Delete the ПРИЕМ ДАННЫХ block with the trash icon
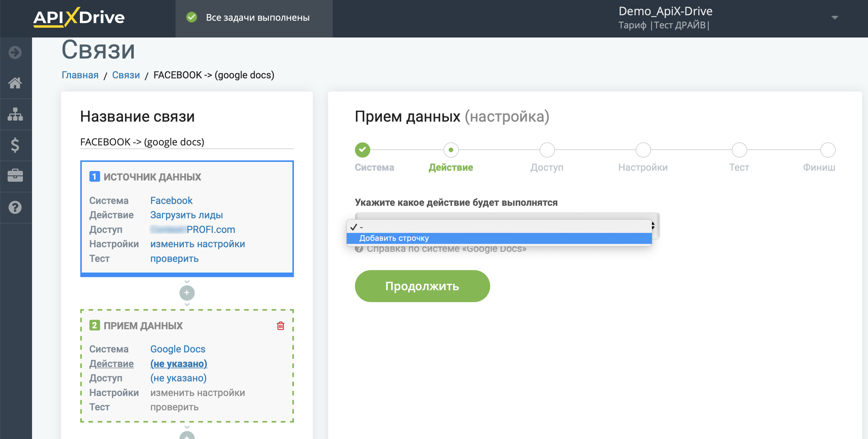Image resolution: width=868 pixels, height=439 pixels. (x=280, y=326)
